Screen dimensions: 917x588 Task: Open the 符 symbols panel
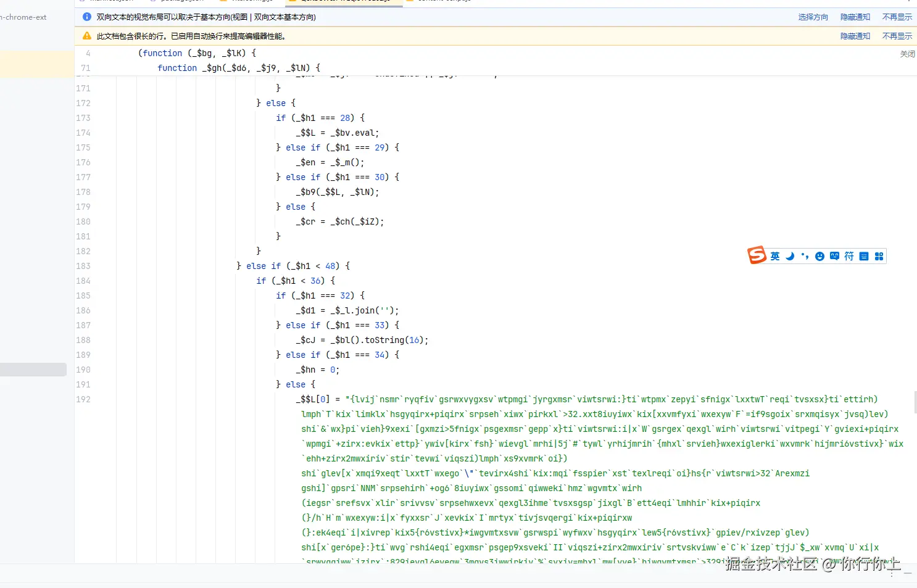849,256
